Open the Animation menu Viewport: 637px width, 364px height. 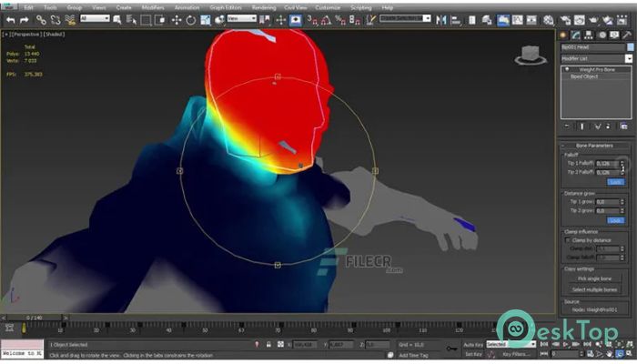click(x=187, y=7)
